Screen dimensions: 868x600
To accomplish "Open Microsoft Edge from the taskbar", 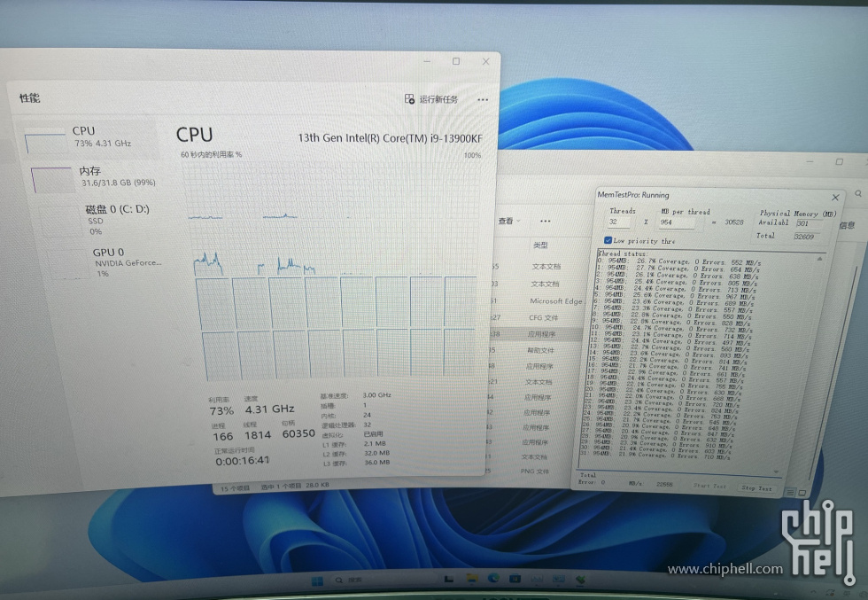I will 493,579.
